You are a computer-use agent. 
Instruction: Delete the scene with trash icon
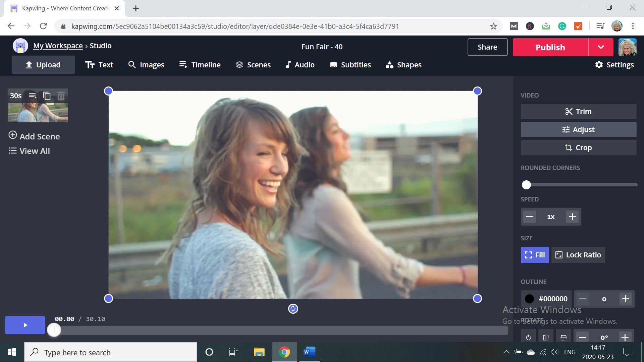pyautogui.click(x=61, y=96)
